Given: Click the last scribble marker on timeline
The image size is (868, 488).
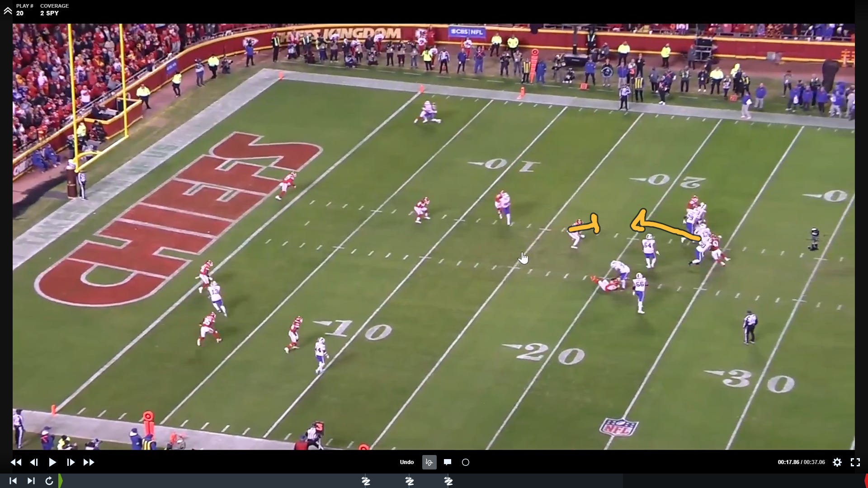Looking at the screenshot, I should 448,481.
